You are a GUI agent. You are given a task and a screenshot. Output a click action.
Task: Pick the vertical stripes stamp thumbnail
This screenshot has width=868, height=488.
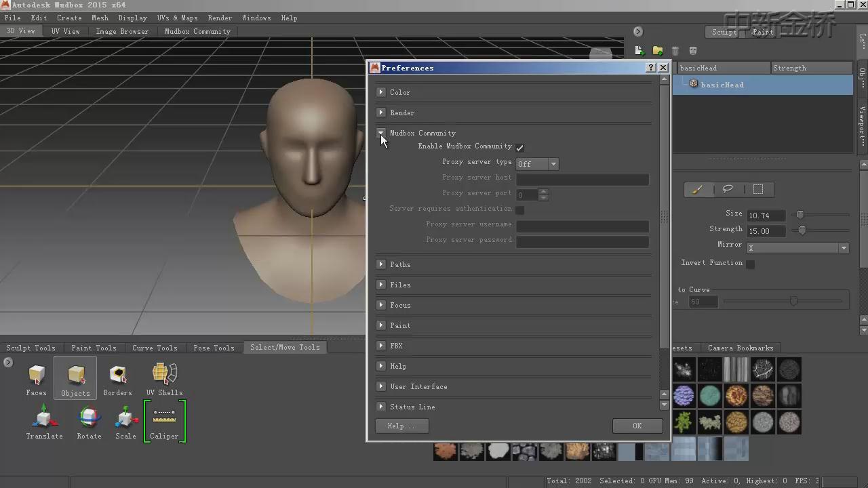point(736,369)
